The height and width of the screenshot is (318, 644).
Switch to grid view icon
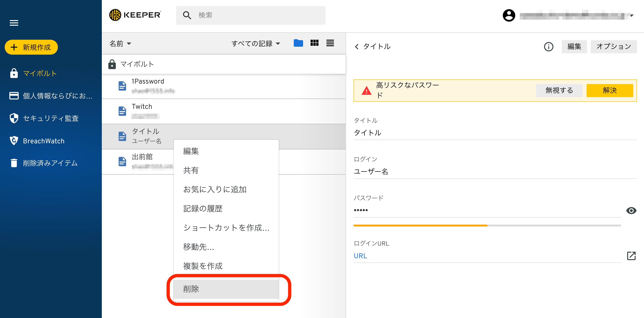[x=314, y=43]
